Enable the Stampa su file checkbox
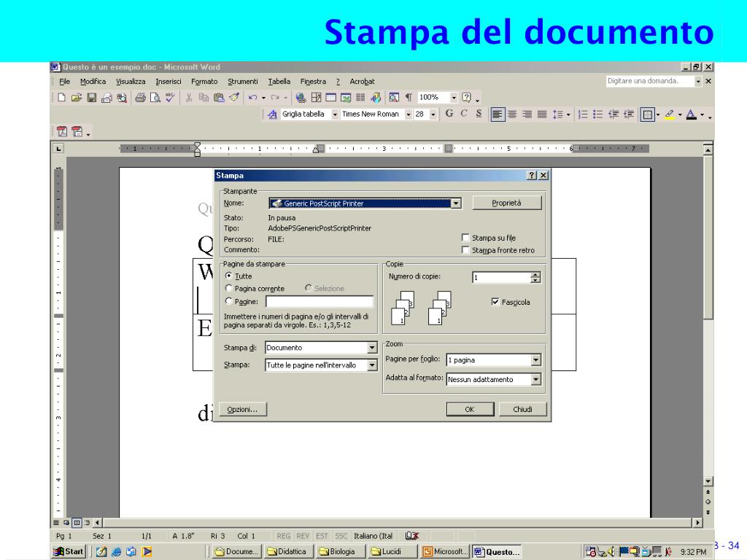Screen dimensions: 747x560 465,237
